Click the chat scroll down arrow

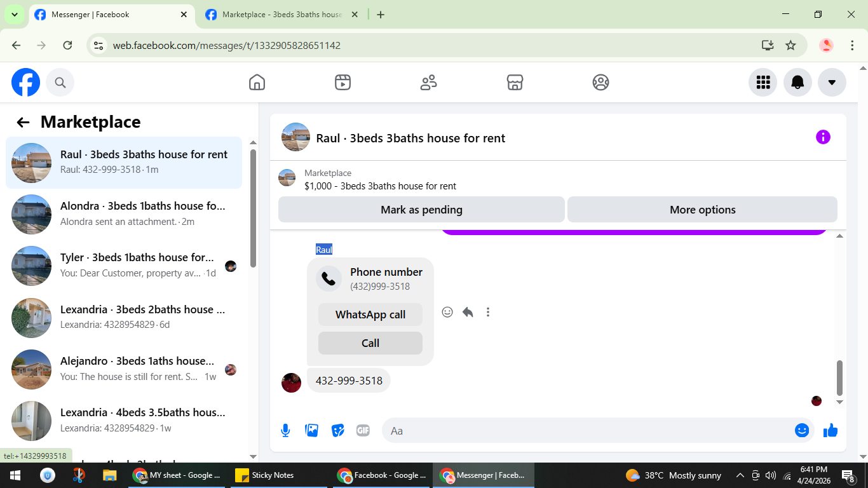click(839, 402)
